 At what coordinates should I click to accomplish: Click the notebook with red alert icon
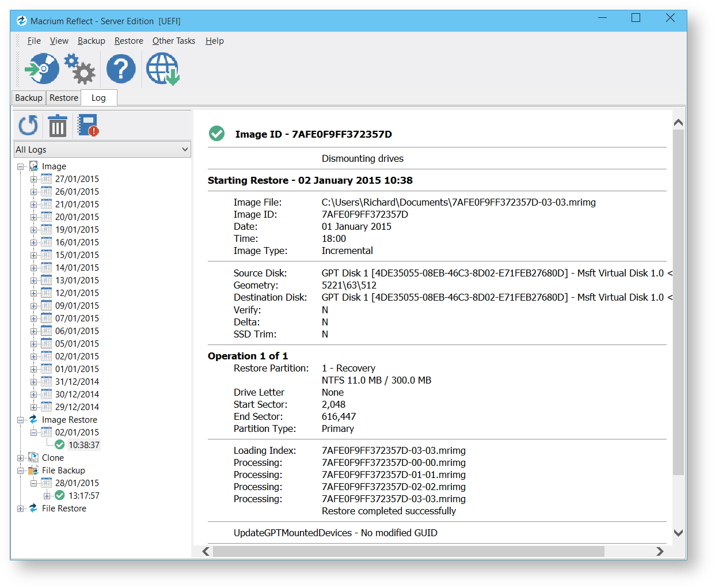tap(88, 126)
